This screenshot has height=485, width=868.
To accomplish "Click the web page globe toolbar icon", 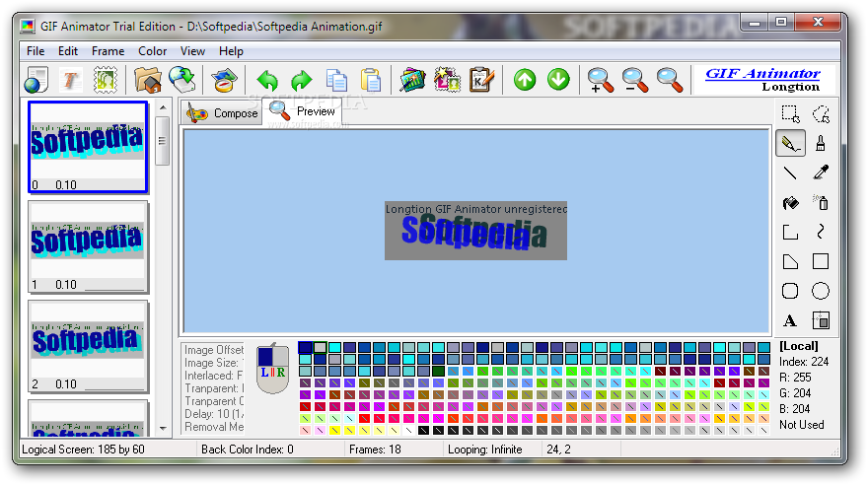I will pos(36,80).
